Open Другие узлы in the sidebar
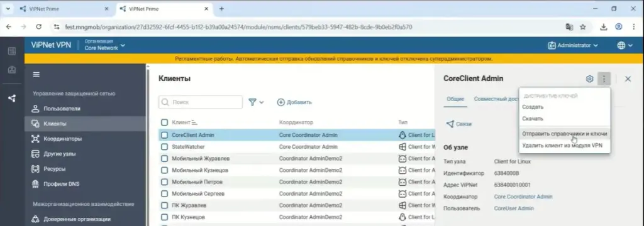The height and width of the screenshot is (226, 644). point(85,154)
